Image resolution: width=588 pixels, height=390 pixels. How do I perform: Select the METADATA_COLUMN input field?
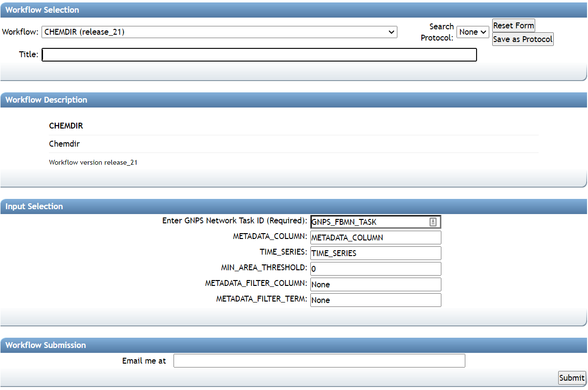pyautogui.click(x=375, y=238)
